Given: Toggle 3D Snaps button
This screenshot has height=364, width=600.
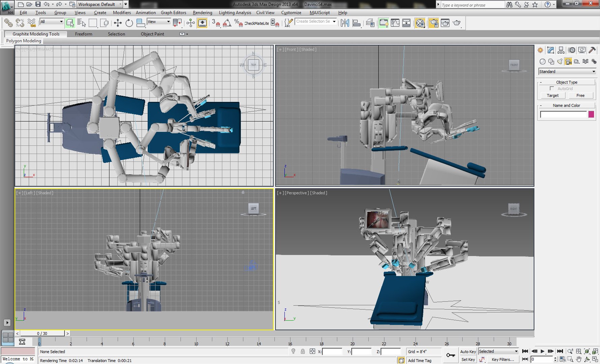Looking at the screenshot, I should (216, 23).
